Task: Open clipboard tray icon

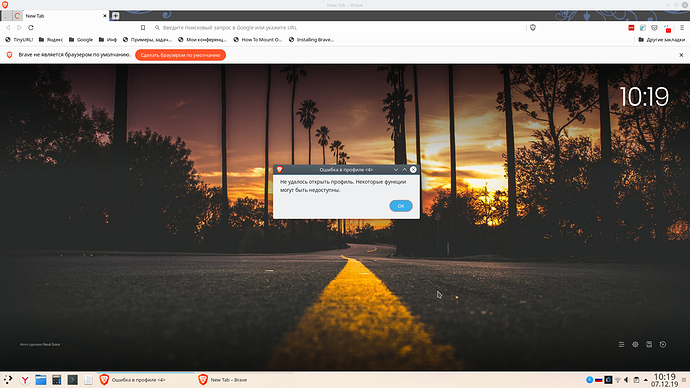Action: point(636,380)
